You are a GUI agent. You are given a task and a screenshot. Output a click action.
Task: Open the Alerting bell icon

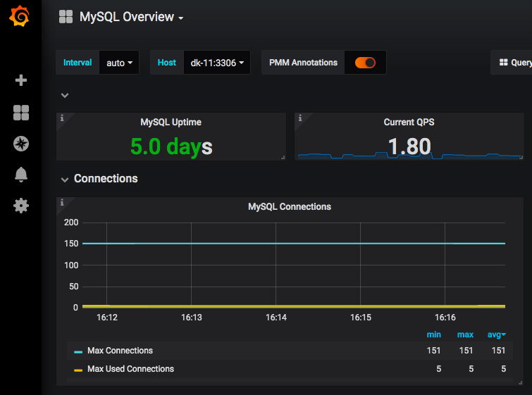[21, 175]
